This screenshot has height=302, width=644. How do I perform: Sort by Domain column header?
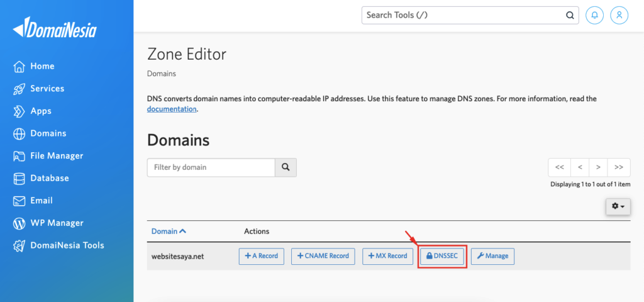coord(169,232)
